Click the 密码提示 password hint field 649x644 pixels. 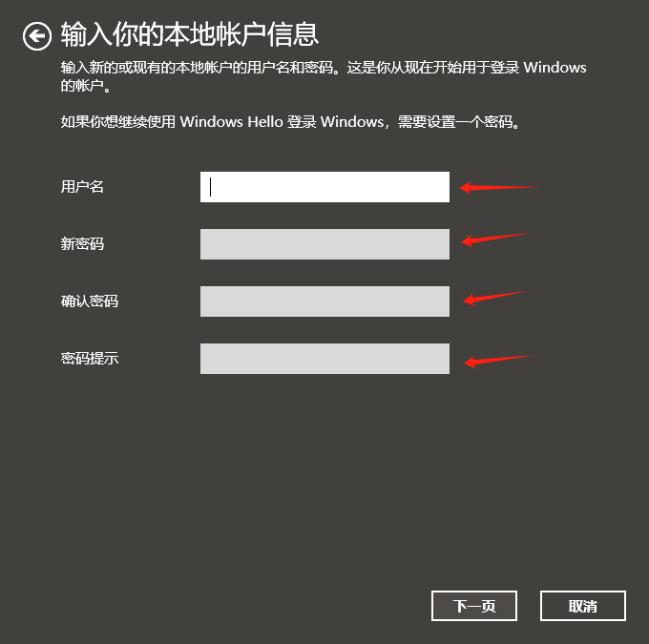[324, 359]
